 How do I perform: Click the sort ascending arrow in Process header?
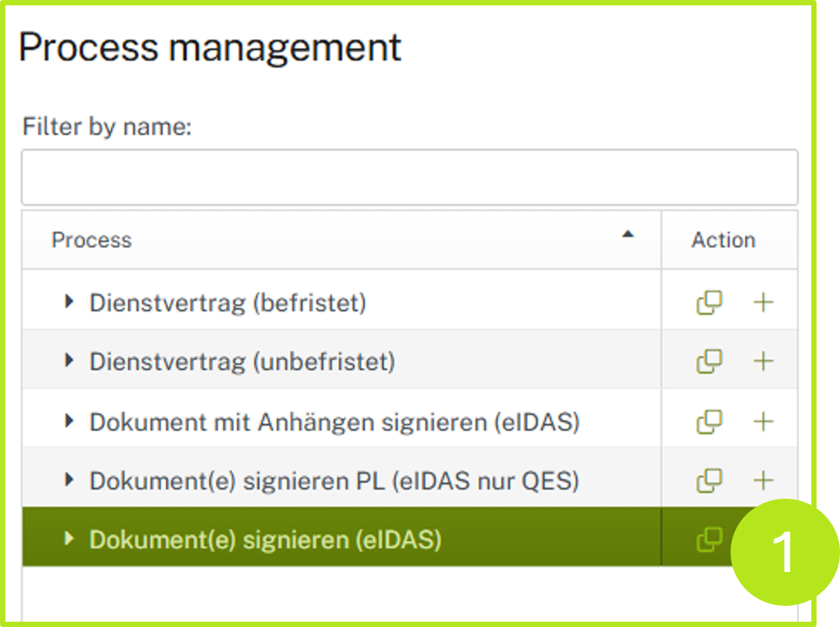coord(627,235)
